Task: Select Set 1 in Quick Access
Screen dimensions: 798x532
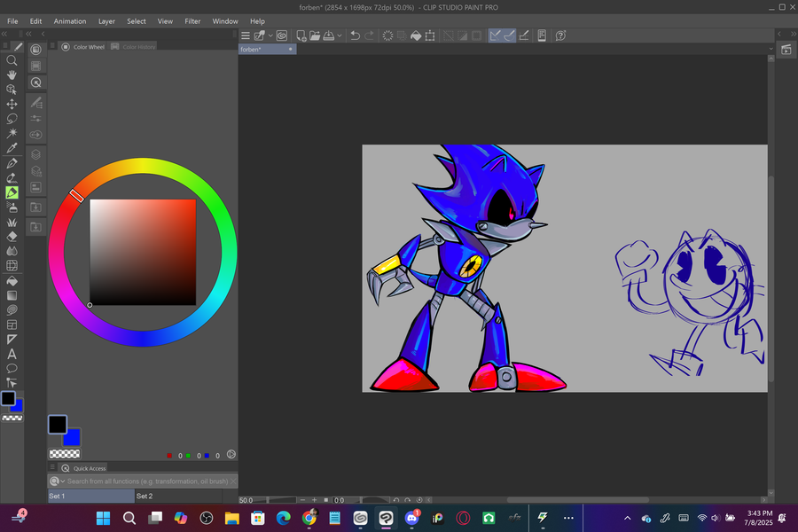Action: (x=91, y=496)
